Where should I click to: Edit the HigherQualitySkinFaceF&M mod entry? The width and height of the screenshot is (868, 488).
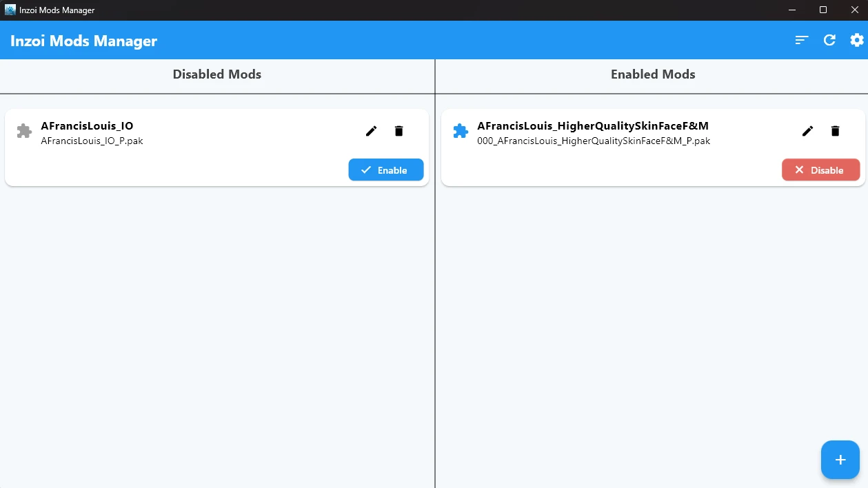[807, 131]
